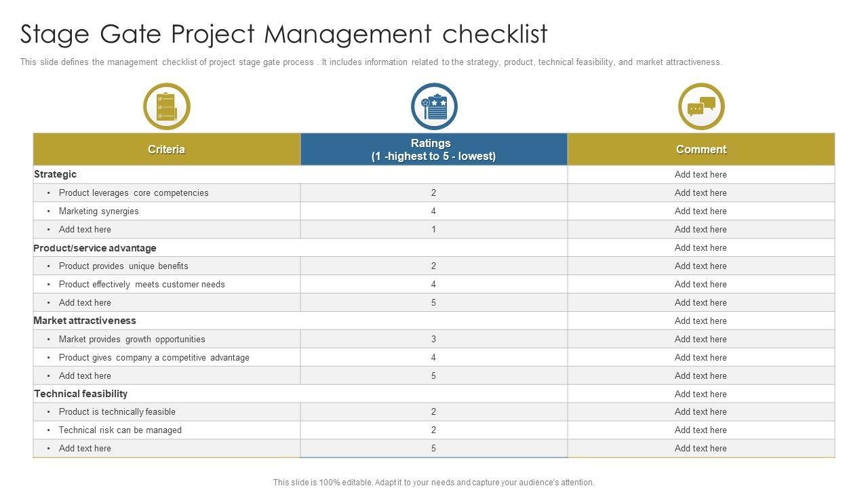Click the checklist clipboard icon above Criteria
This screenshot has height=488, width=868.
pyautogui.click(x=166, y=106)
